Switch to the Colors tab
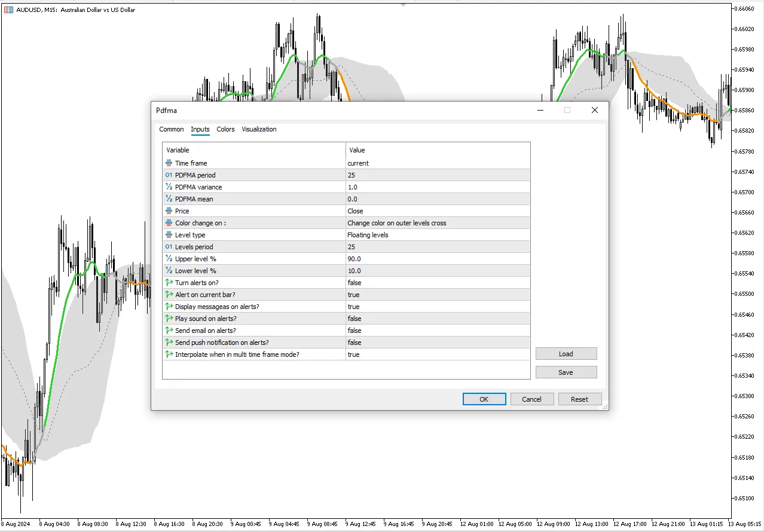764x532 pixels. coord(225,129)
